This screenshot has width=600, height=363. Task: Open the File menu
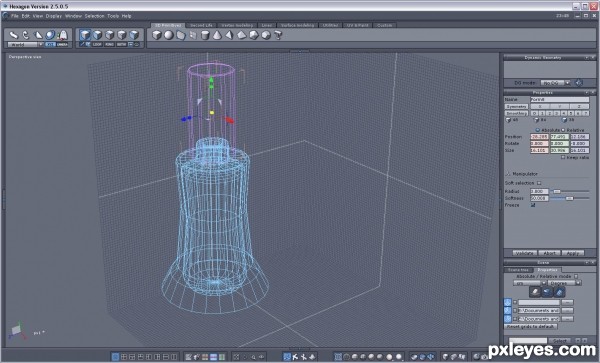(15, 16)
